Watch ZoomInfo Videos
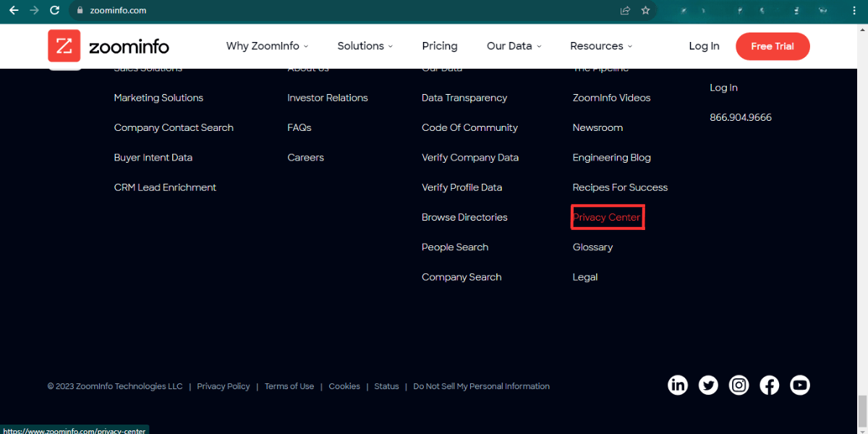The width and height of the screenshot is (868, 434). 611,98
